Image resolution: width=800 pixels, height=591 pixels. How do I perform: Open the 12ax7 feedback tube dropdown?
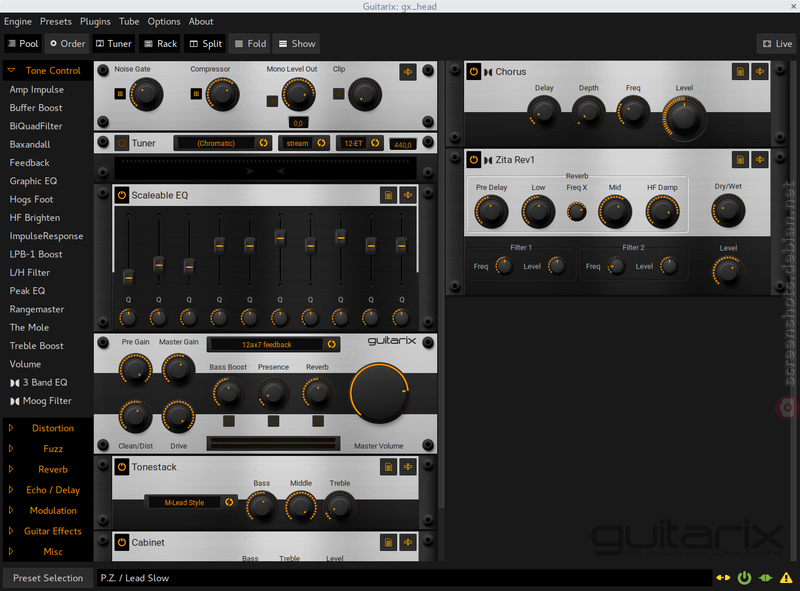(273, 344)
